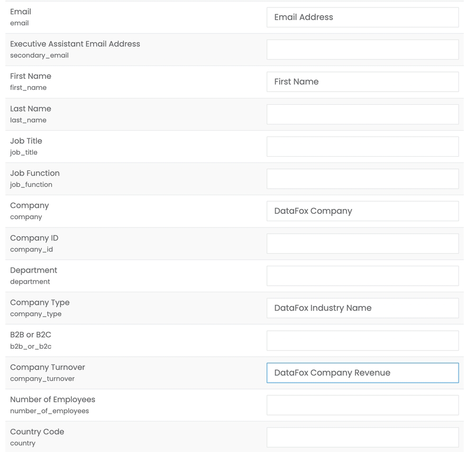Click the Company Turnover label text
This screenshot has height=452, width=476.
pyautogui.click(x=48, y=367)
